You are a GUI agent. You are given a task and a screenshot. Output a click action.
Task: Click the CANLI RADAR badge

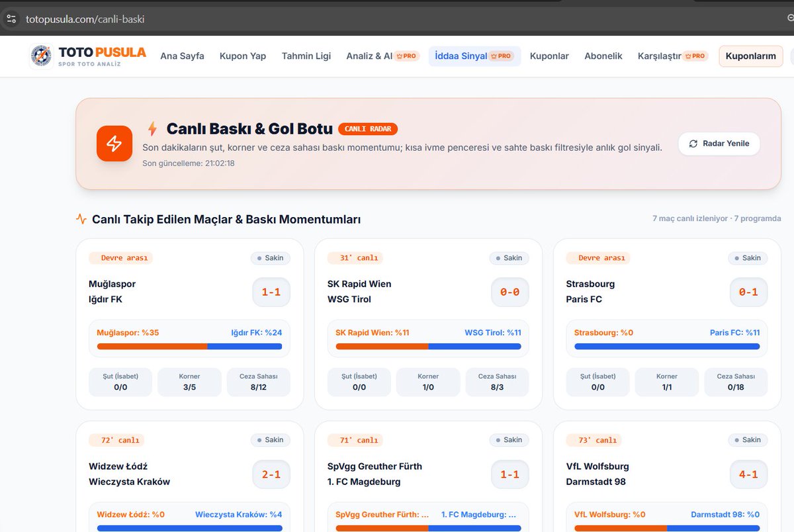pos(368,129)
